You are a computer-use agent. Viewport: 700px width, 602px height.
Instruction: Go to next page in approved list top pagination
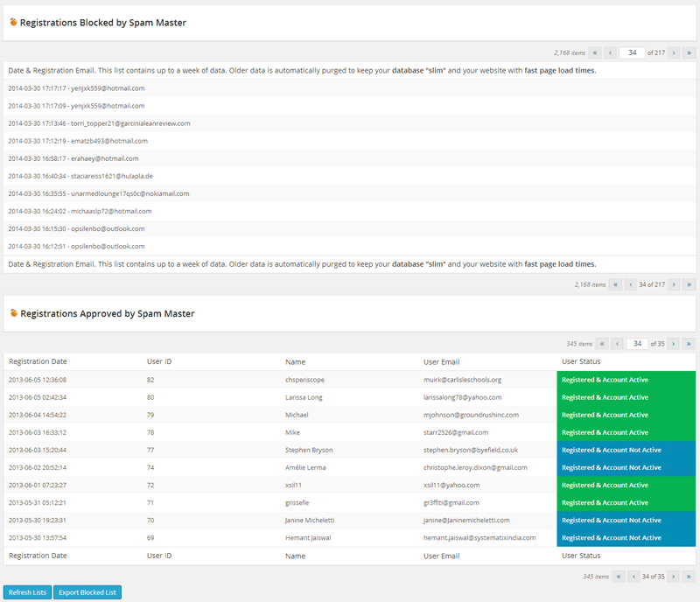pos(673,344)
